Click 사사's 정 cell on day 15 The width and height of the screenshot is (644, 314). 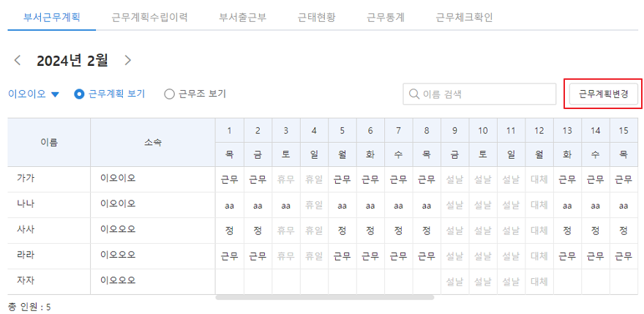click(x=624, y=231)
